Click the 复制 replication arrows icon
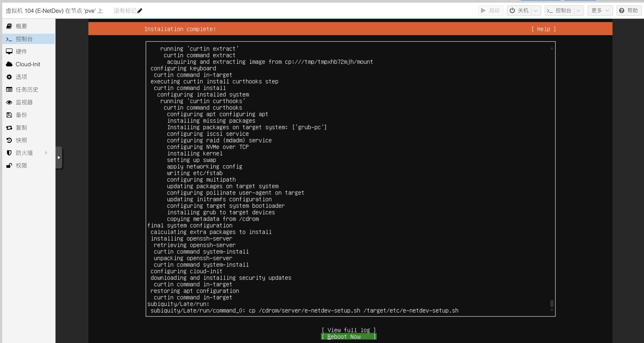The image size is (644, 343). click(x=9, y=128)
